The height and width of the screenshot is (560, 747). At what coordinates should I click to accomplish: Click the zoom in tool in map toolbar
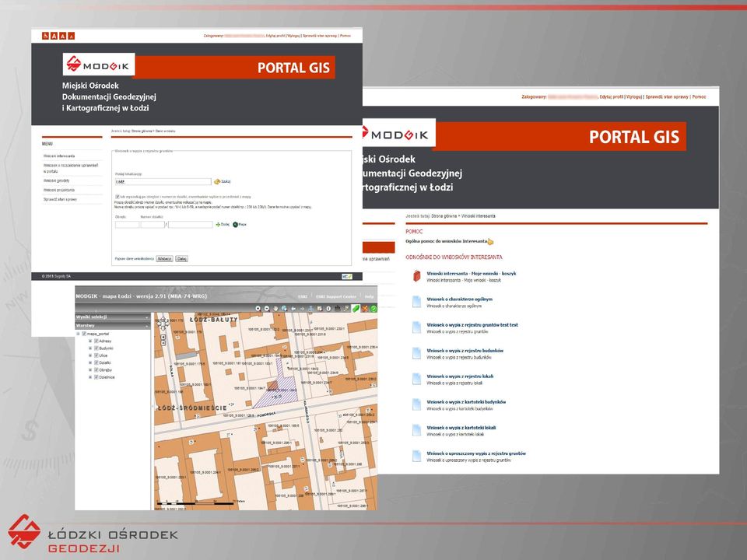coord(258,309)
